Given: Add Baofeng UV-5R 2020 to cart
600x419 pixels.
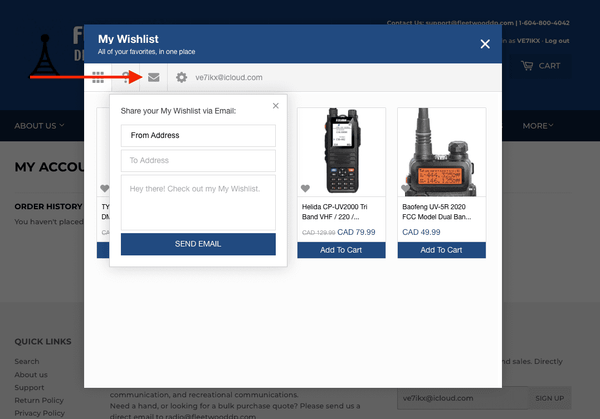Looking at the screenshot, I should coord(442,250).
